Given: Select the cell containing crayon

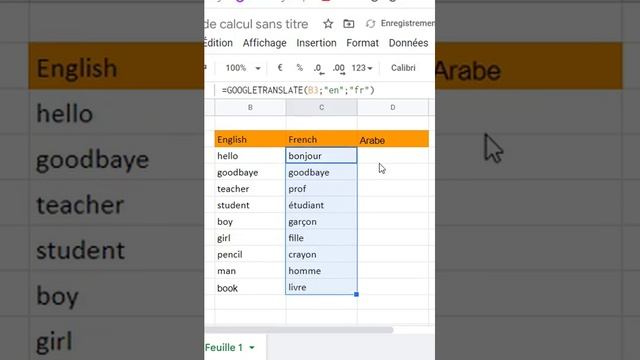Looking at the screenshot, I should click(322, 254).
